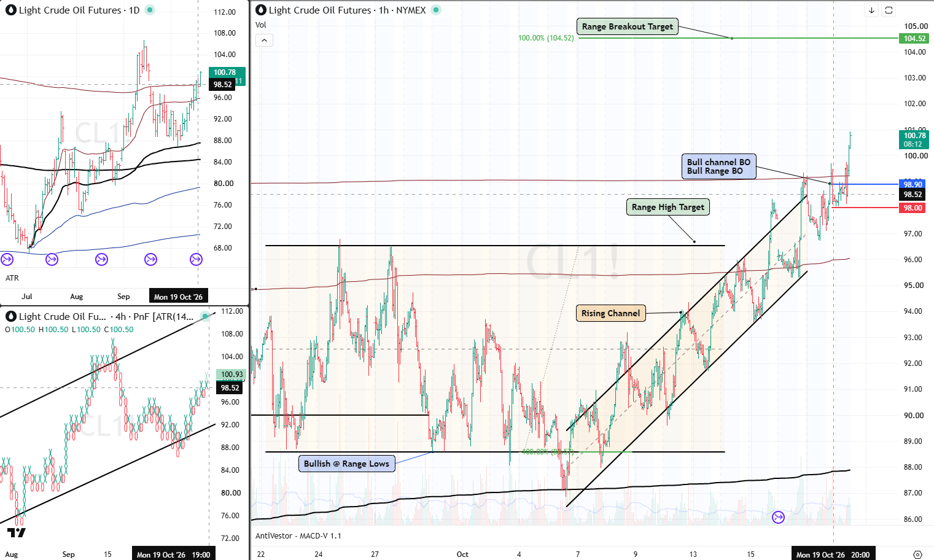Select the Bullish @ Range Lows annotation label

point(346,464)
